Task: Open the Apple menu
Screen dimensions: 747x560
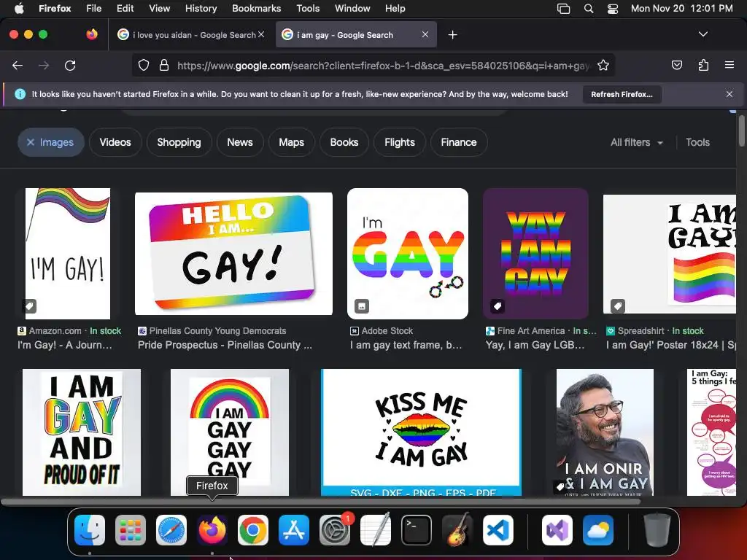Action: (x=19, y=8)
